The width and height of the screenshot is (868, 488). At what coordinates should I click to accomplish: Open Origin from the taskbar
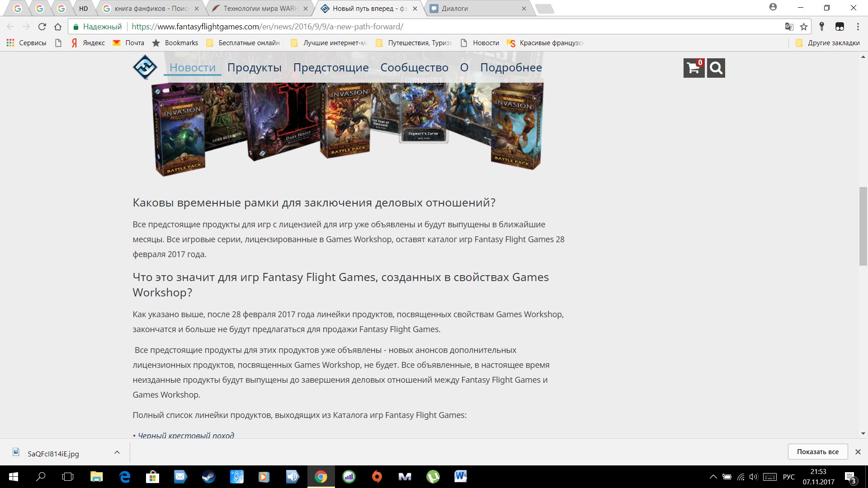377,477
